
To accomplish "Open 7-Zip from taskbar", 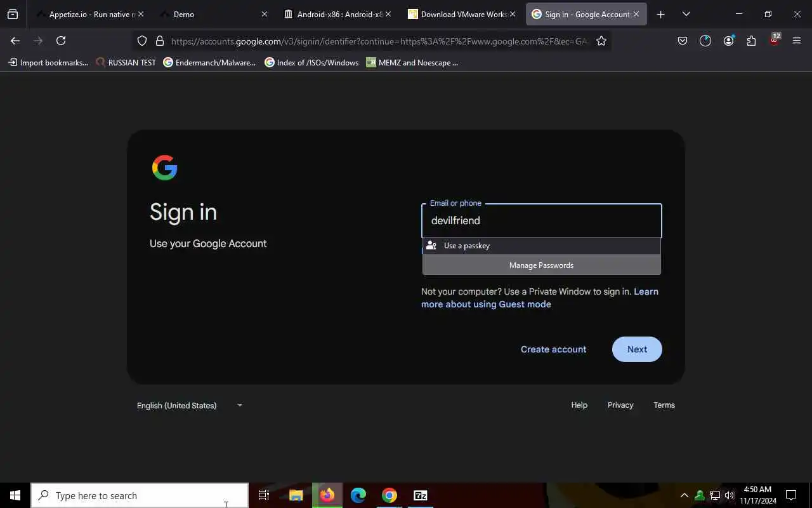I will pyautogui.click(x=421, y=495).
